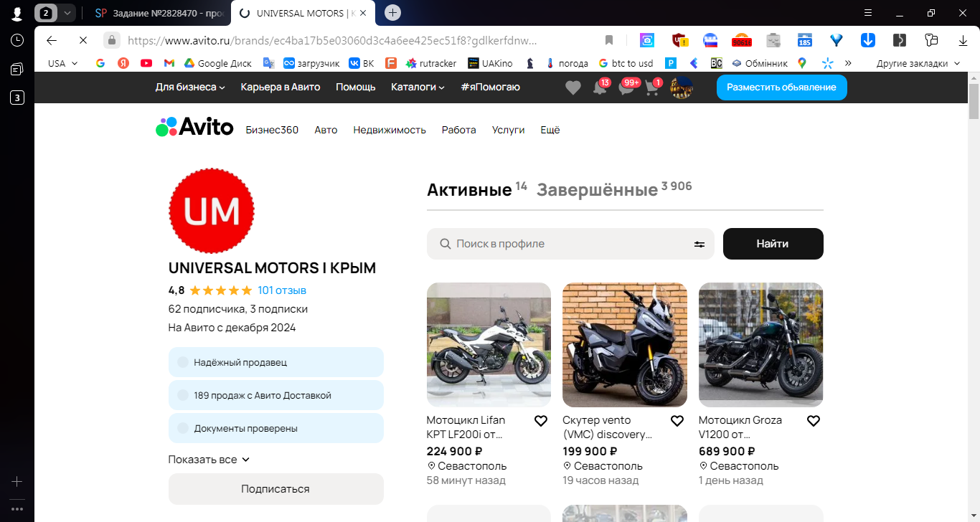
Task: Click the Подписаться button
Action: click(x=275, y=489)
